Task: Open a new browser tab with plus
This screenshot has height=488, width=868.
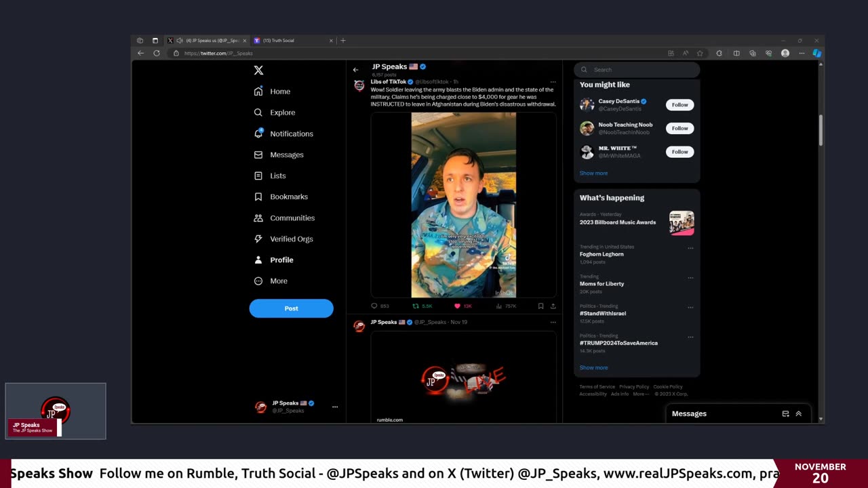Action: pos(342,41)
